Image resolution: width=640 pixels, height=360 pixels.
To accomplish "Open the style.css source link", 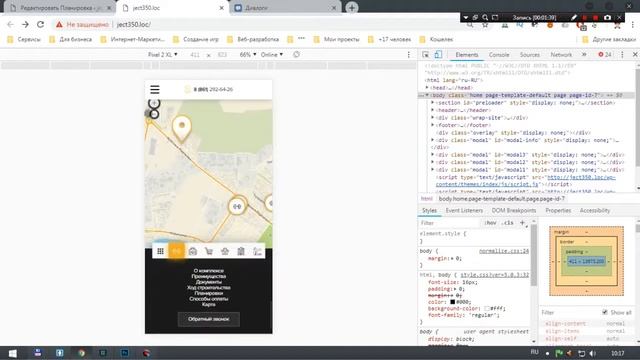I will coord(495,275).
